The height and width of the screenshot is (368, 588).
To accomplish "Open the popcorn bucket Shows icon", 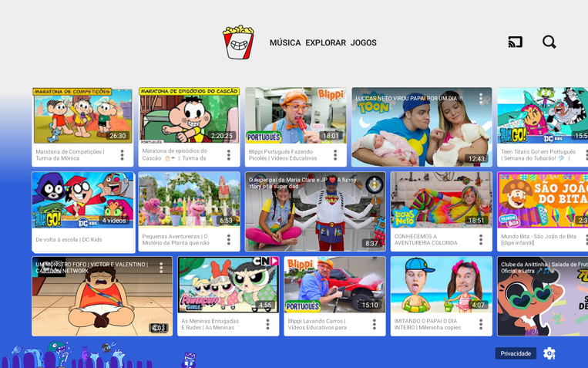I will pos(238,42).
